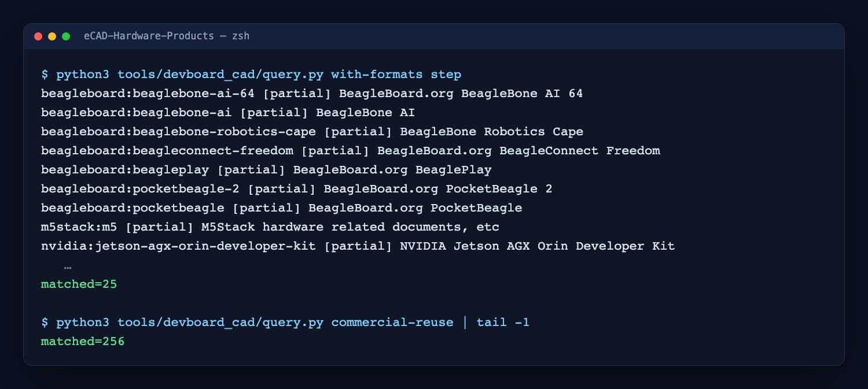868x389 pixels.
Task: Click the 'with-formats step' command line
Action: [251, 75]
